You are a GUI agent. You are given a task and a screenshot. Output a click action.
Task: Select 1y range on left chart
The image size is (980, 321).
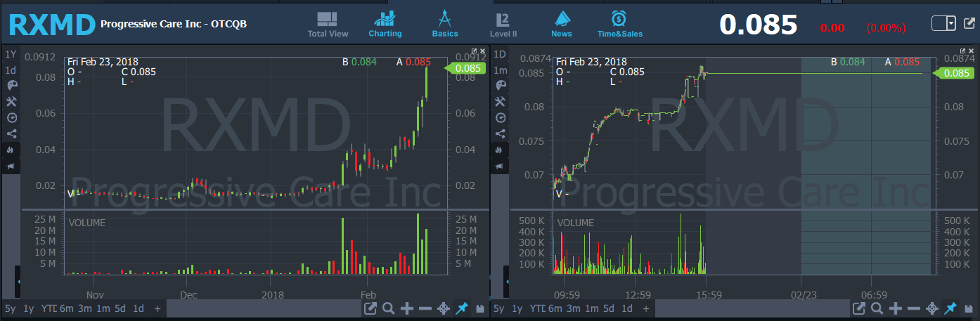(29, 308)
